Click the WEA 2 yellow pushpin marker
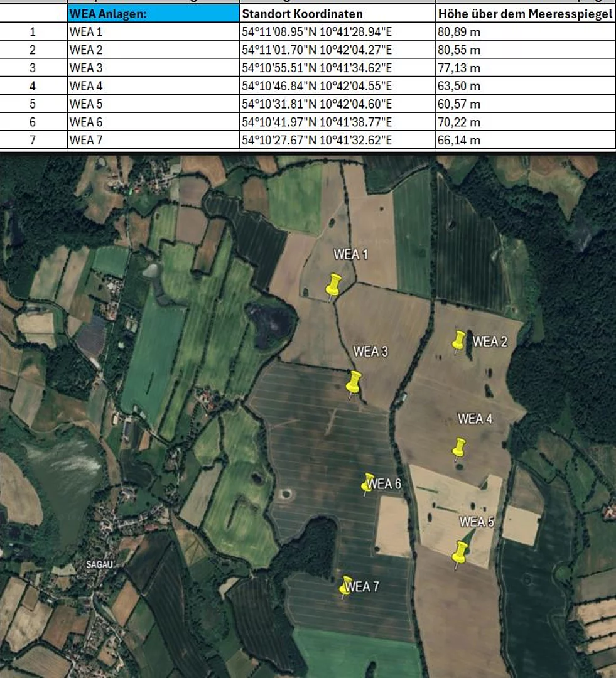 [459, 341]
